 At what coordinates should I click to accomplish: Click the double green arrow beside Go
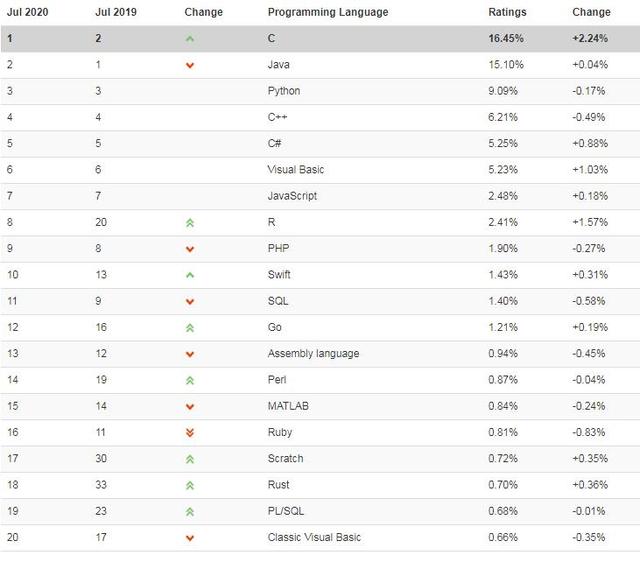click(x=190, y=328)
